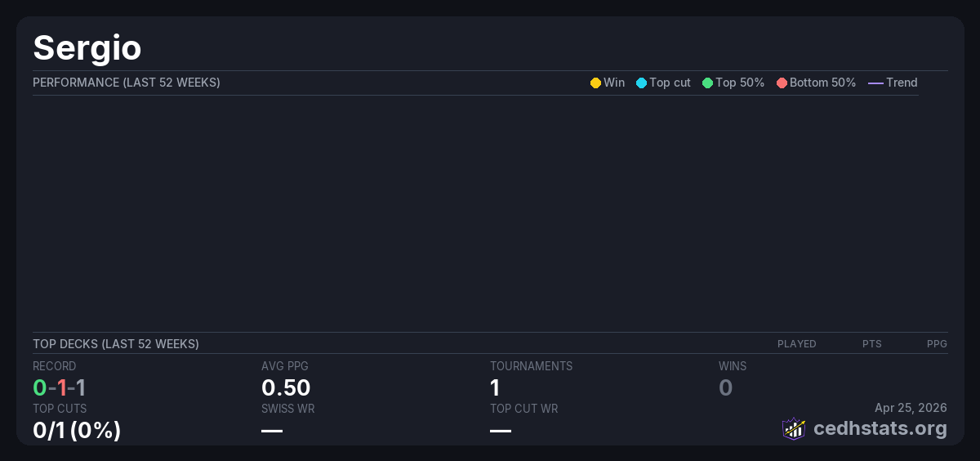Image resolution: width=980 pixels, height=461 pixels.
Task: Click the Swiss WR dash value
Action: (x=272, y=430)
